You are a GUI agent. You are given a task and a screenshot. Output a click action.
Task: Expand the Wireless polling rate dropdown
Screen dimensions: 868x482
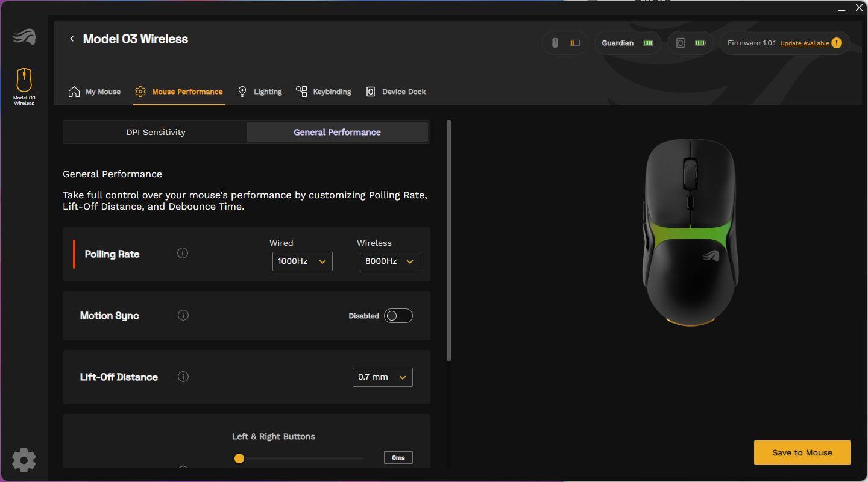[x=389, y=261]
